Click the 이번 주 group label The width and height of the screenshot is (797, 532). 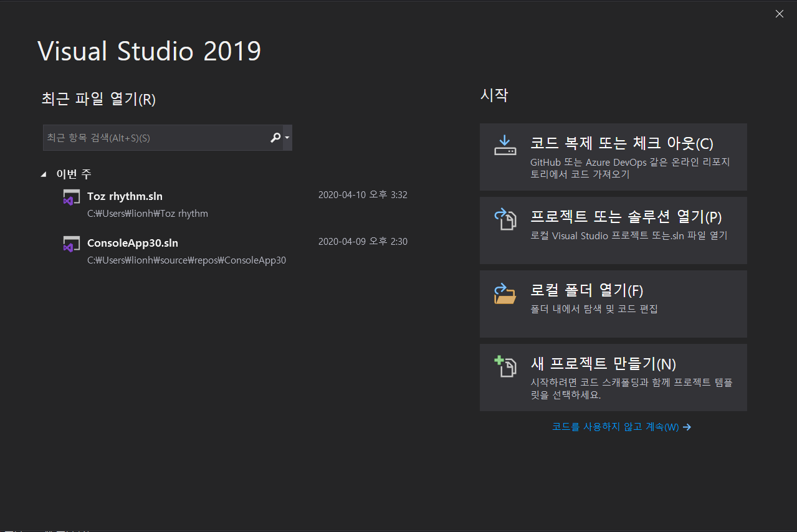pos(74,174)
